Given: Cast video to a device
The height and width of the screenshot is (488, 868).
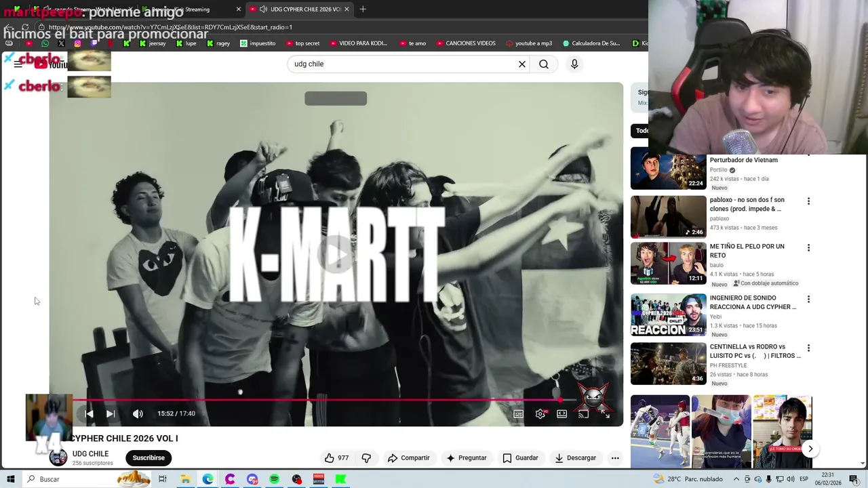Looking at the screenshot, I should [583, 413].
